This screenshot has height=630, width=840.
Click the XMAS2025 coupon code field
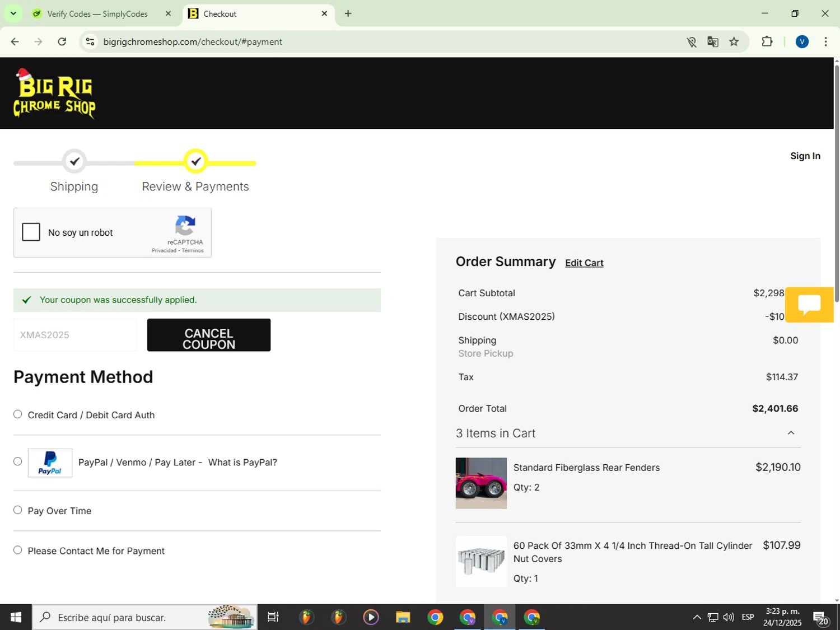click(x=75, y=335)
